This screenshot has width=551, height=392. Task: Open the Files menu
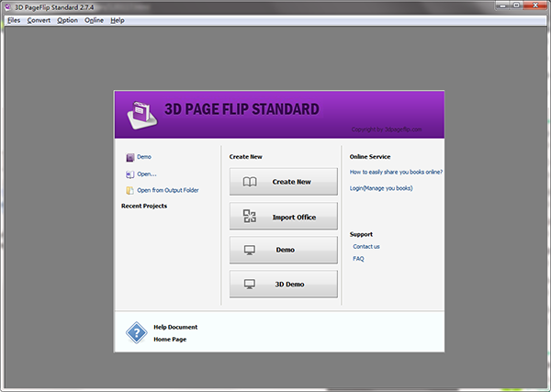pos(14,20)
